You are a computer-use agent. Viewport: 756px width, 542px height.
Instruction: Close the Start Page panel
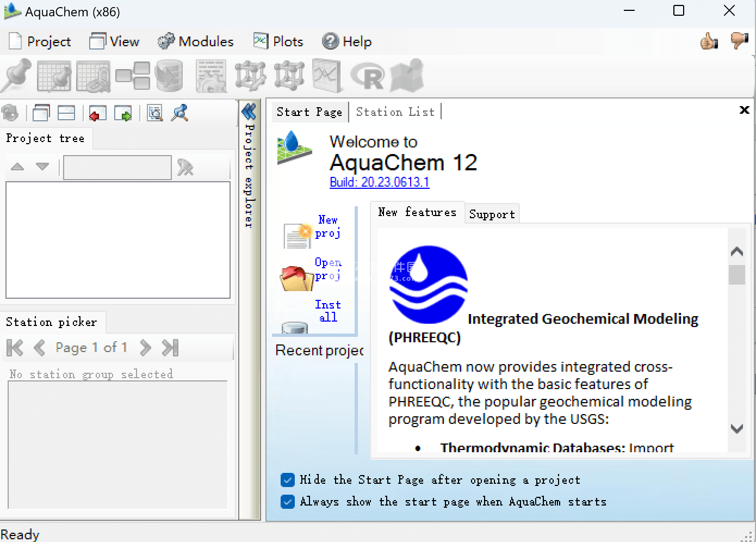pyautogui.click(x=745, y=110)
